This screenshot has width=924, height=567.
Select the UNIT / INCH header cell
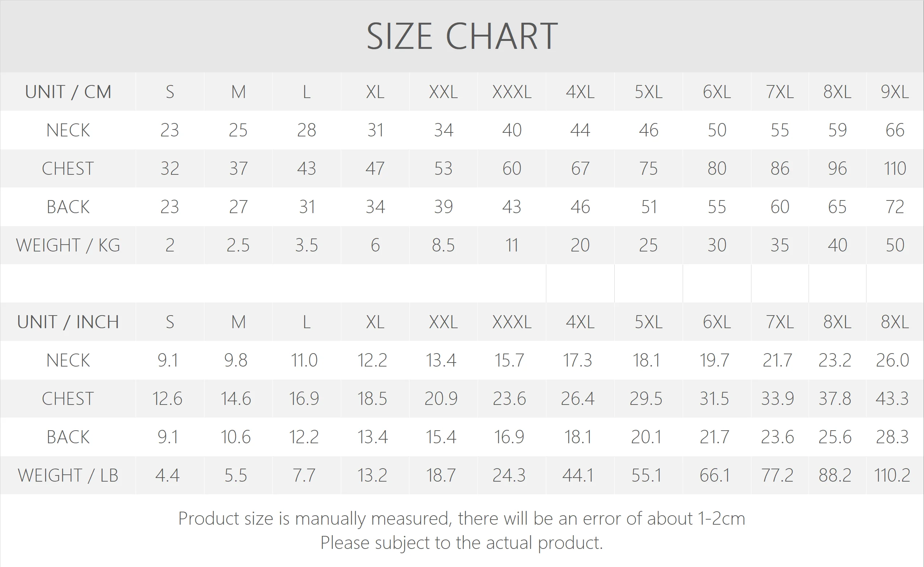pyautogui.click(x=68, y=322)
